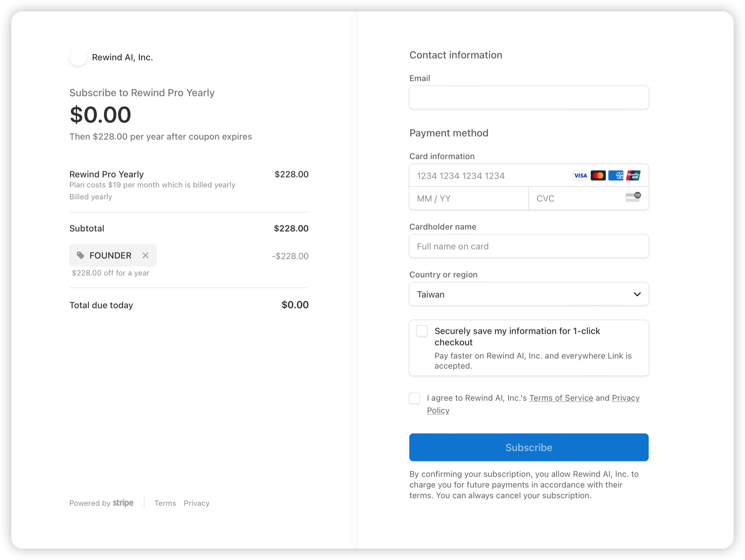Click the 'Pay faster on Rewind AI' description
745x560 pixels.
[x=533, y=361]
